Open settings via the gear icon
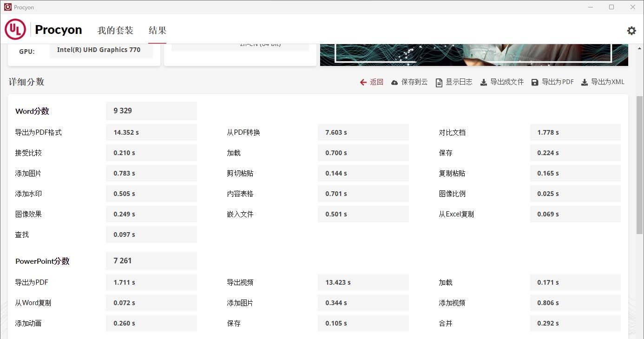The height and width of the screenshot is (339, 644). coord(631,31)
